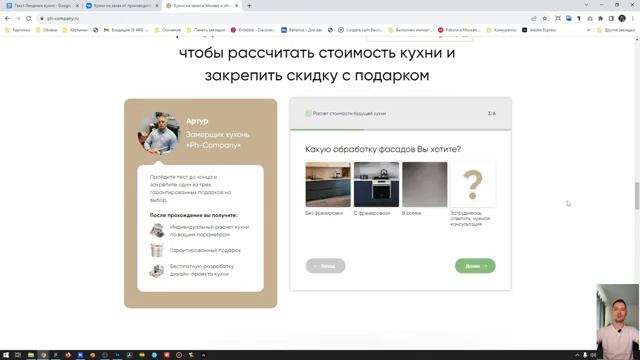Switch to Chrome on the taskbar
Screen dimensions: 640x360
(43, 355)
